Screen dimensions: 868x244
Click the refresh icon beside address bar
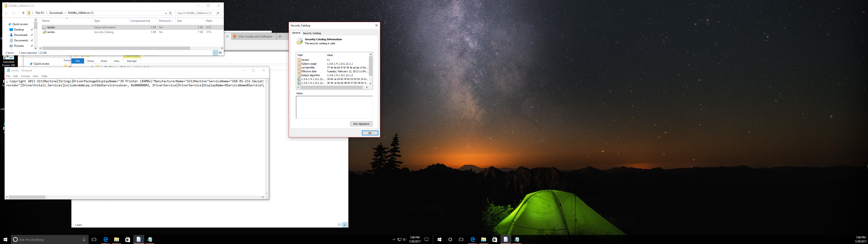point(170,13)
